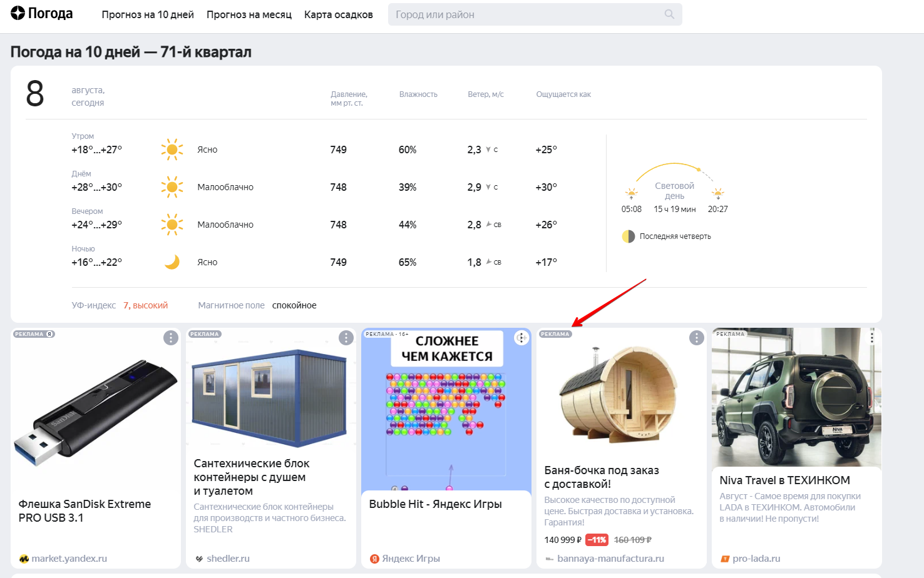
Task: Click the partly cloudy icon for daytime
Action: tap(172, 186)
